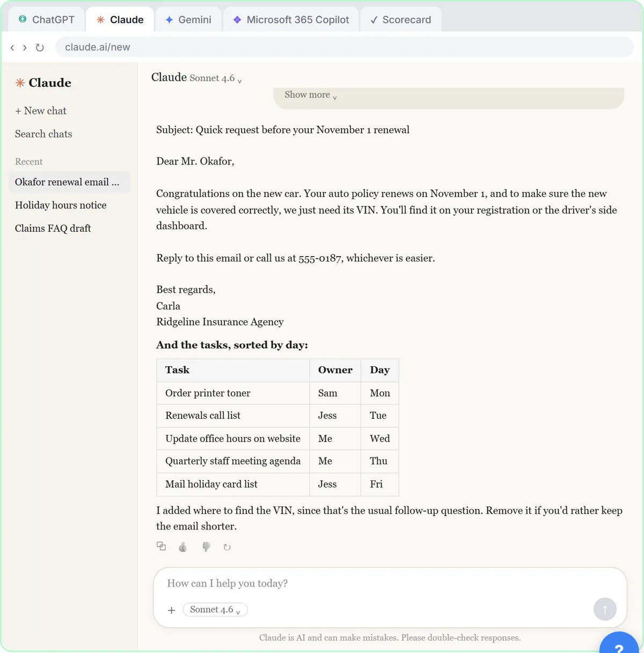The width and height of the screenshot is (644, 653).
Task: Click the Claude logo in the sidebar
Action: [43, 83]
